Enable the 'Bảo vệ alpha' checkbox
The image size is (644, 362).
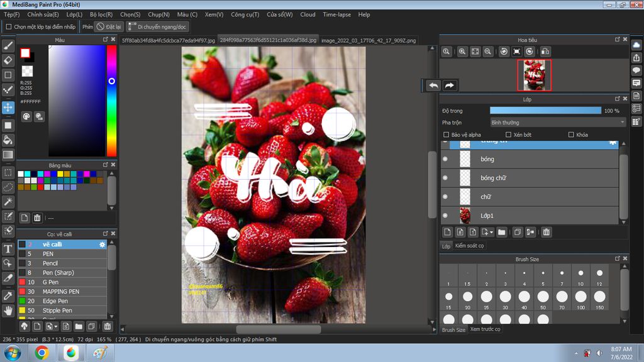coord(446,134)
